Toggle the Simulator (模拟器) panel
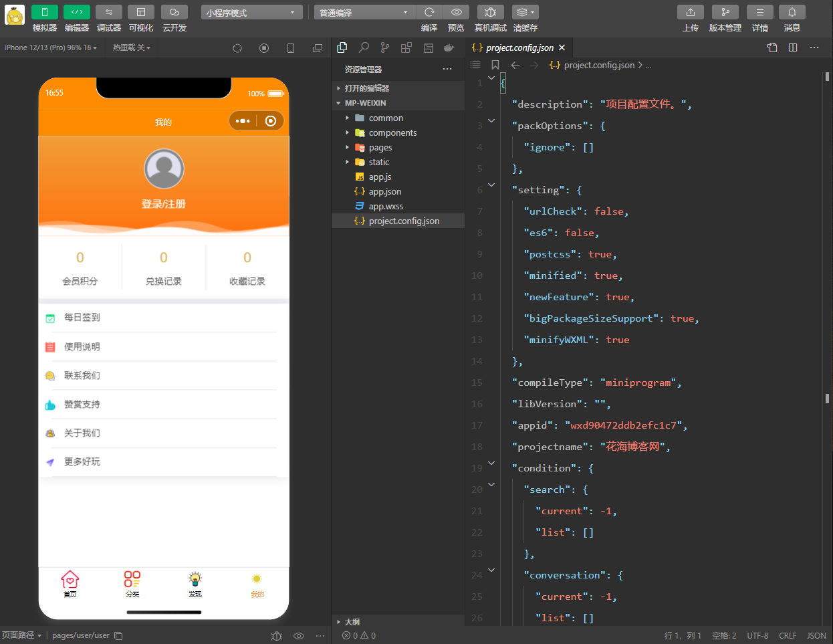This screenshot has width=833, height=644. [x=45, y=13]
